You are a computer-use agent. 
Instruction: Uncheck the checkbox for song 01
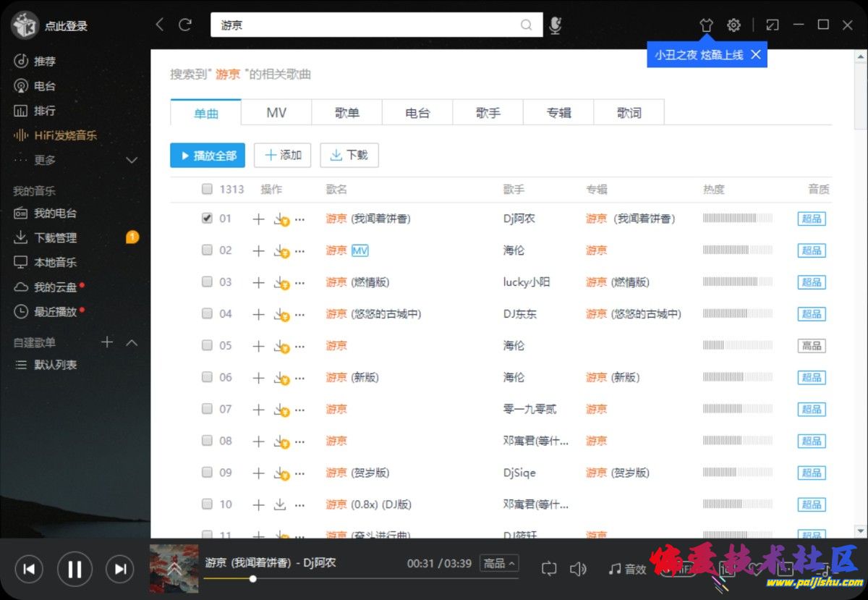click(207, 218)
